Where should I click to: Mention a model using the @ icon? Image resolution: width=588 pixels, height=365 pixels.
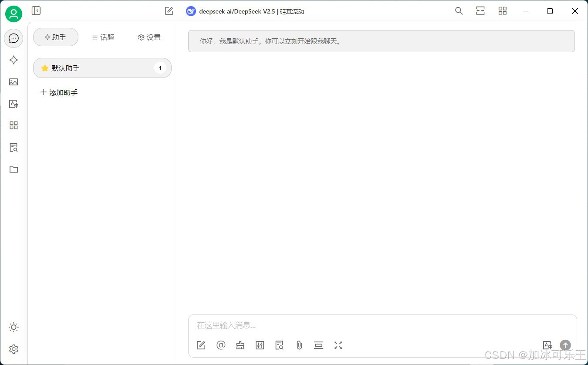[x=220, y=345]
